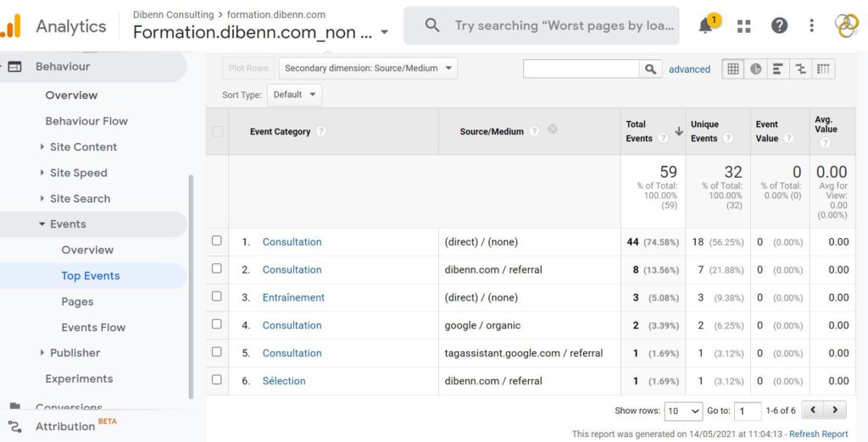Open the property selector dropdown arrow
868x442 pixels.
pyautogui.click(x=384, y=33)
